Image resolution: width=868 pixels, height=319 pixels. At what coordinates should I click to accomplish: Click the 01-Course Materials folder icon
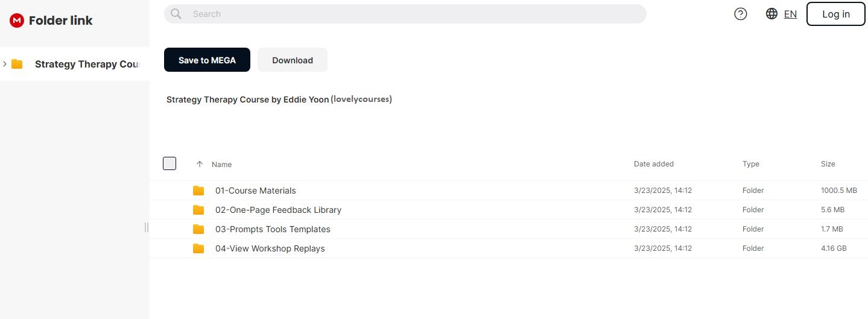(198, 191)
